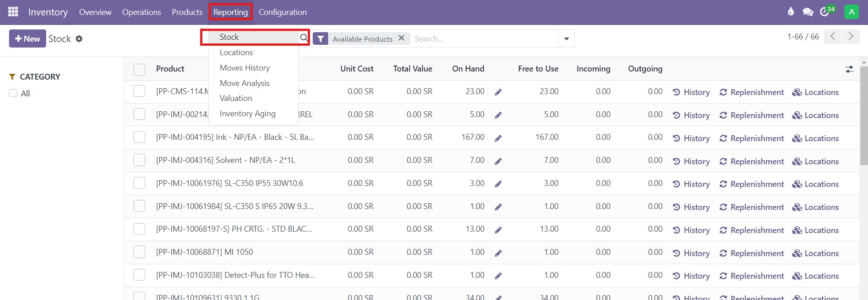Remove the Available Products filter

coord(401,38)
